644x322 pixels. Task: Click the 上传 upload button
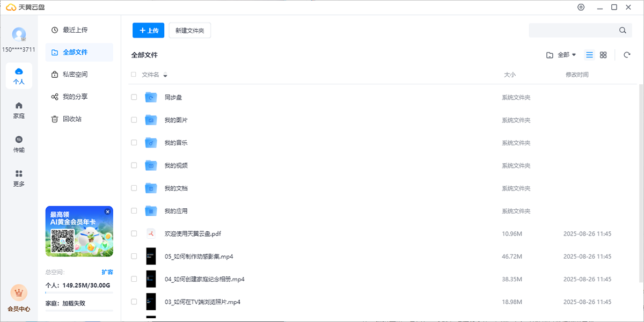coord(148,30)
